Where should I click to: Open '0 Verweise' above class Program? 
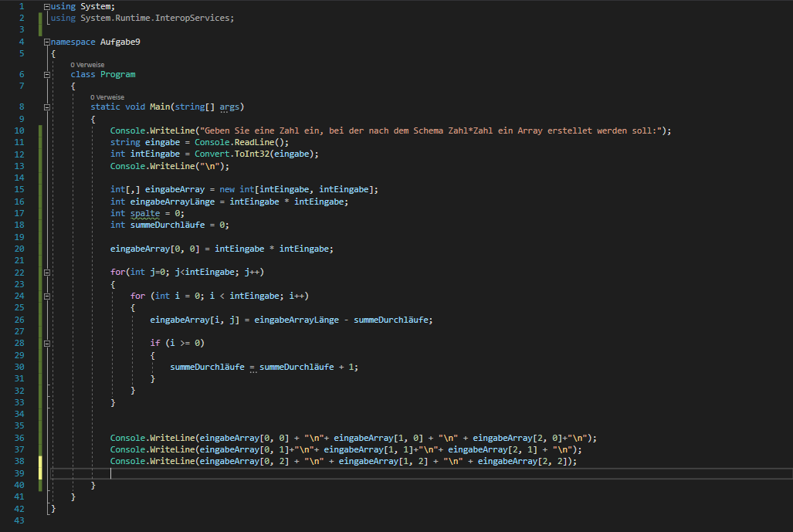(86, 65)
